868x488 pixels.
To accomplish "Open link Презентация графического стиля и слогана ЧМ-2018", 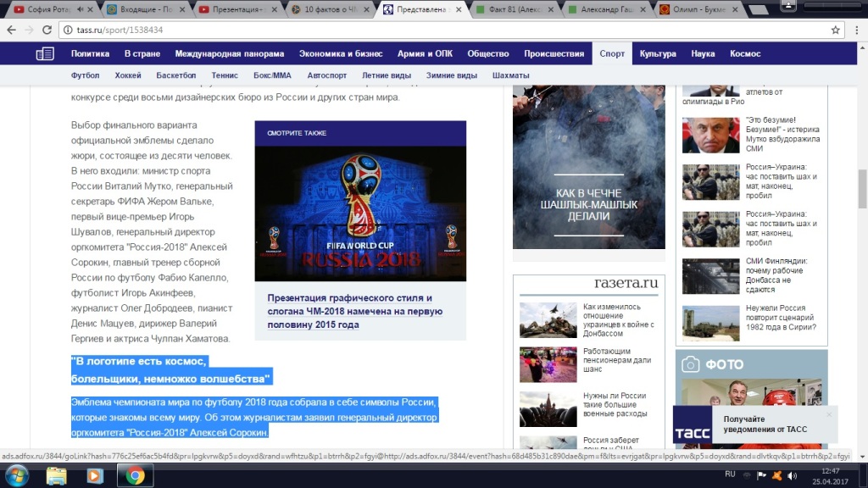I will coord(355,311).
